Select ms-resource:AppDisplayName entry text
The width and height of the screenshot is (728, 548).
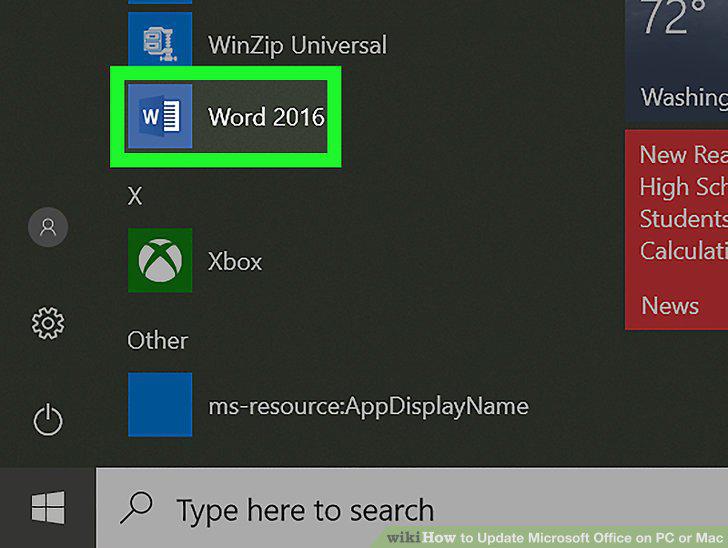click(368, 407)
